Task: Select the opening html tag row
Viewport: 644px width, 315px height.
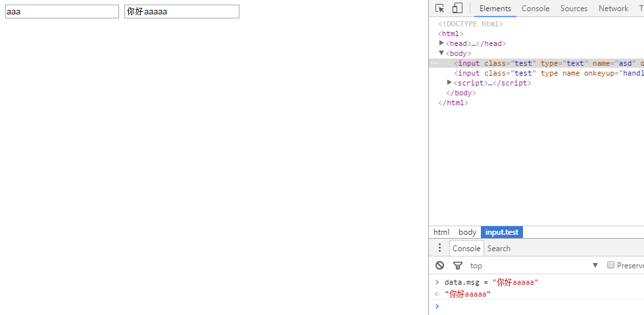Action: tap(451, 34)
